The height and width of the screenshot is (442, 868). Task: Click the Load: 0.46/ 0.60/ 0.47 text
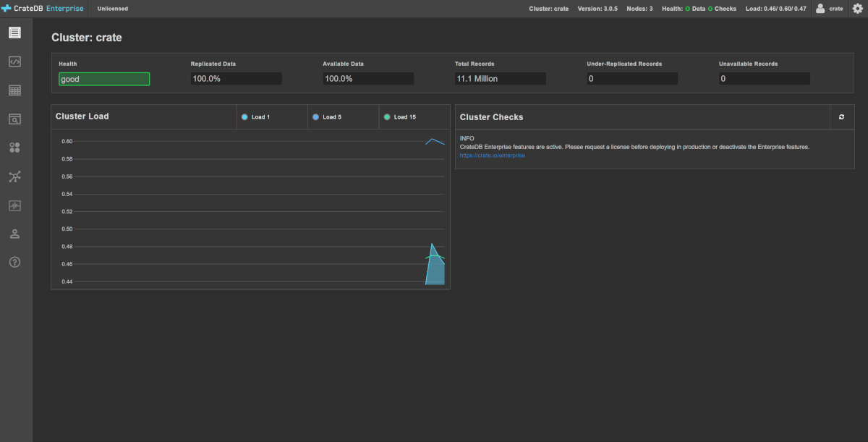pos(775,9)
